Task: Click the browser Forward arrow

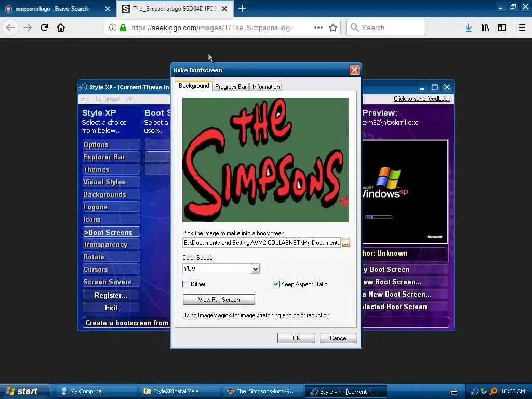Action: (28, 28)
